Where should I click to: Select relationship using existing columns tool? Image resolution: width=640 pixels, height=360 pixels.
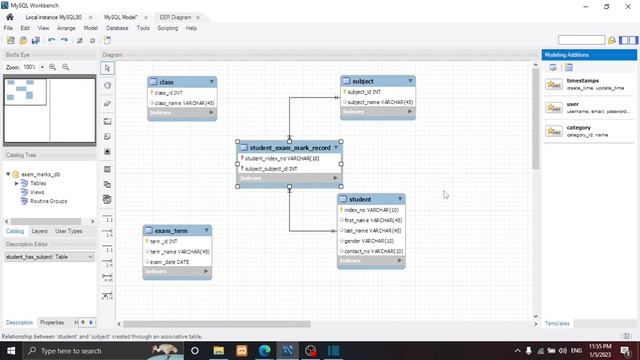(x=107, y=296)
